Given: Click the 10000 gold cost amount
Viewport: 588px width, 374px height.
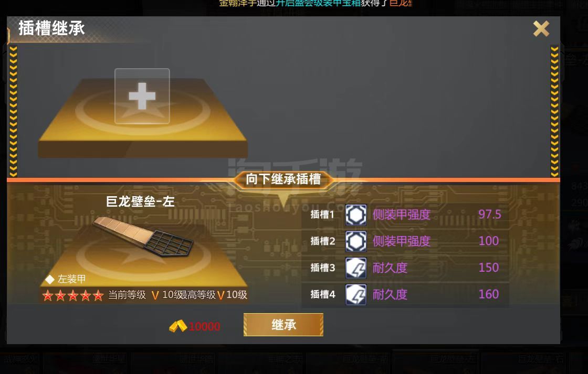Looking at the screenshot, I should tap(204, 326).
